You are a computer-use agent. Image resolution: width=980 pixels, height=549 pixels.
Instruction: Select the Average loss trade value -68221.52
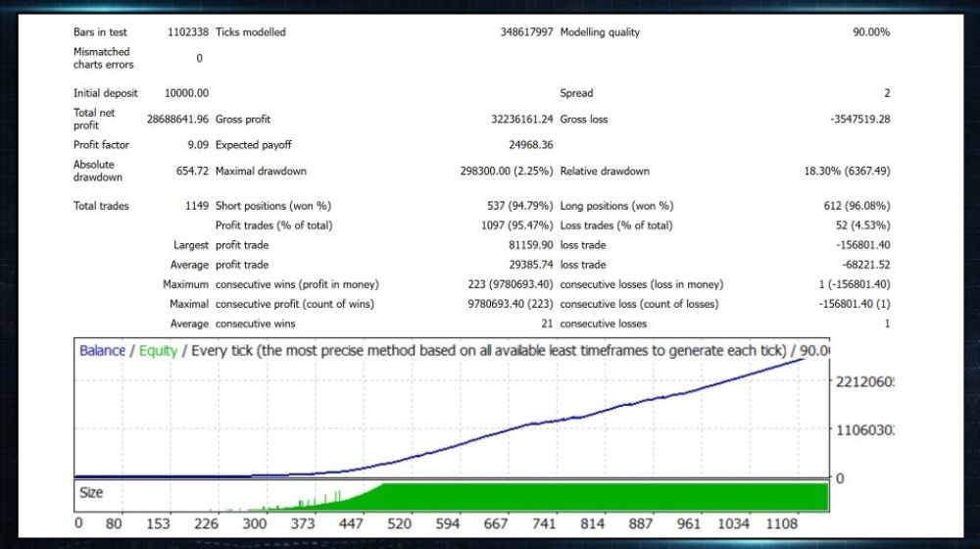(865, 265)
